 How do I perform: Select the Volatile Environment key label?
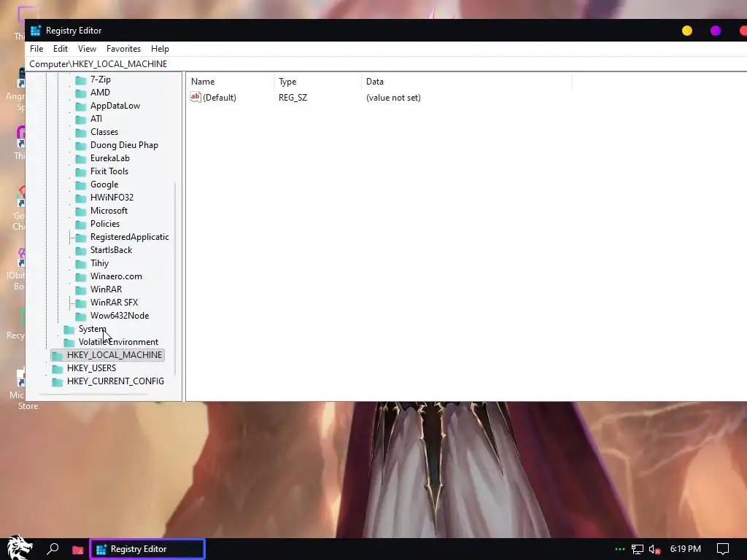118,342
